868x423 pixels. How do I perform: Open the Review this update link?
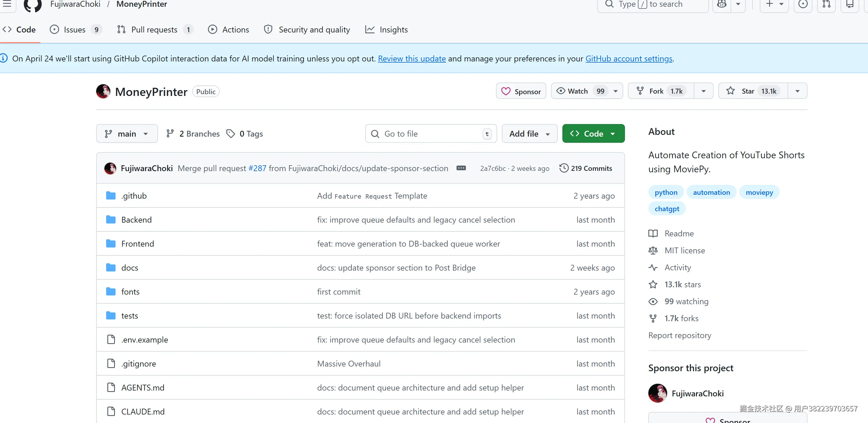[x=411, y=59]
